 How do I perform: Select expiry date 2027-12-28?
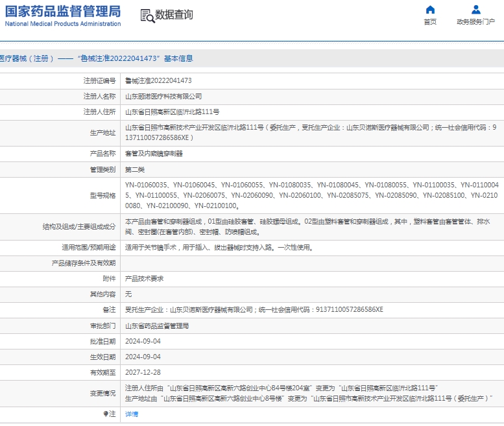click(x=143, y=372)
